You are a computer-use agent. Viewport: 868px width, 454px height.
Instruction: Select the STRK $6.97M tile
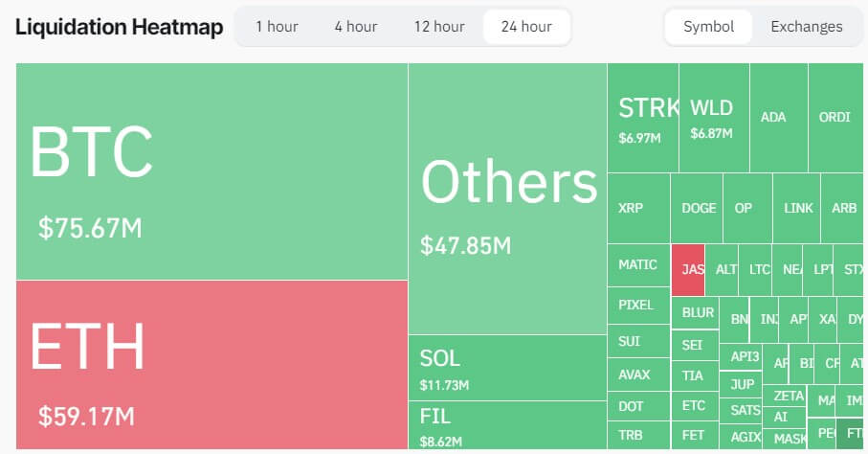[x=642, y=118]
